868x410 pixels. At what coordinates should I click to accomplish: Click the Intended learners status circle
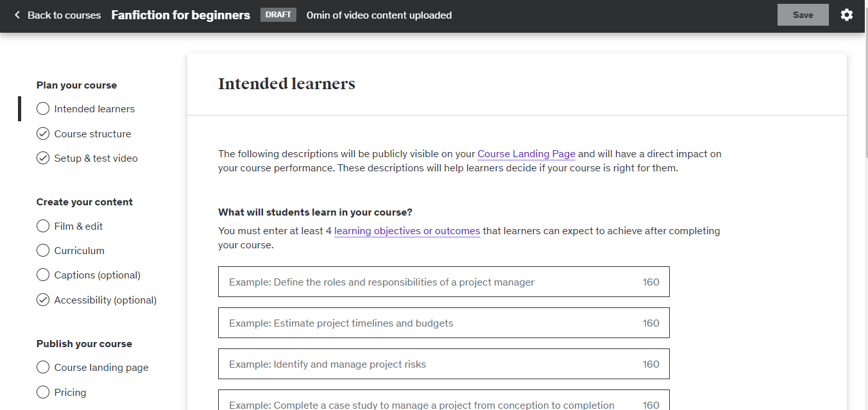43,109
